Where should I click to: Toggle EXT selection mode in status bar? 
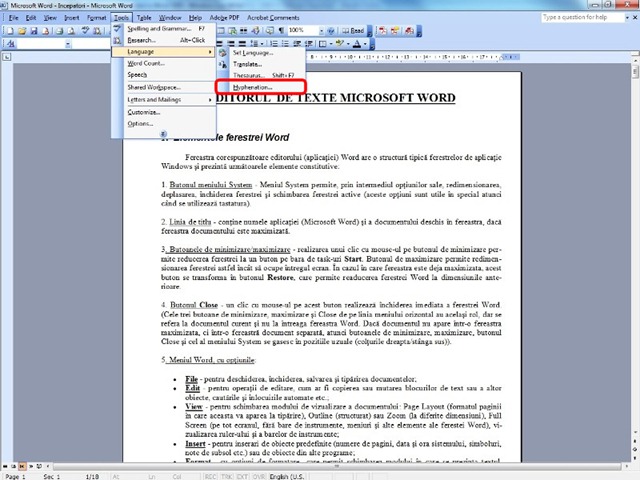(242, 476)
